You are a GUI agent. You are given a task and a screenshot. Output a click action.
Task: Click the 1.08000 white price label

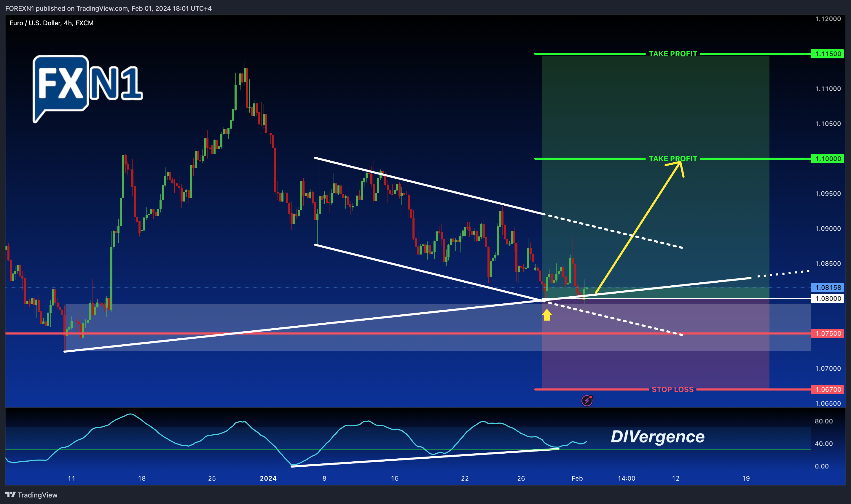pyautogui.click(x=827, y=299)
